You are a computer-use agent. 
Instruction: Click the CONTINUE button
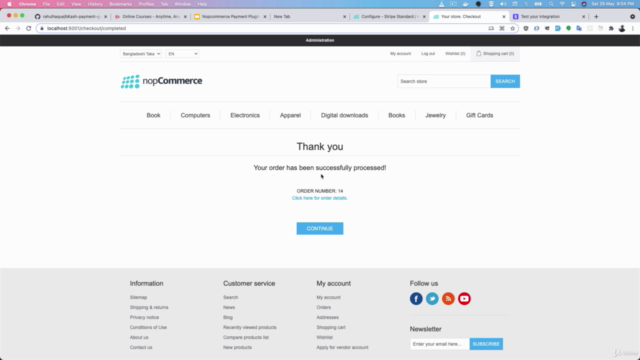[320, 229]
